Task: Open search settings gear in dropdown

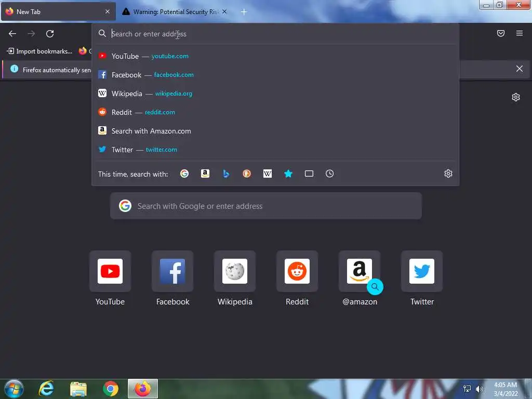Action: (448, 174)
